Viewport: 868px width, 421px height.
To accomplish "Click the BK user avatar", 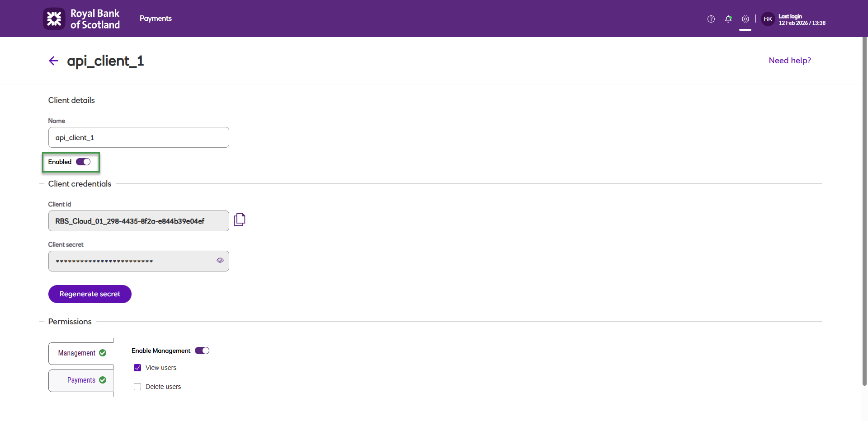I will pyautogui.click(x=768, y=19).
